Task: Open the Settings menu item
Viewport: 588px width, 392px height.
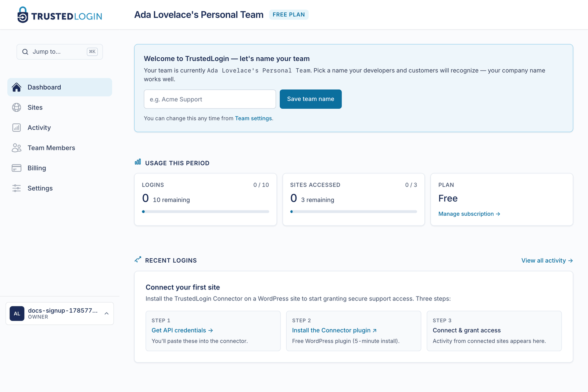Action: pos(60,188)
